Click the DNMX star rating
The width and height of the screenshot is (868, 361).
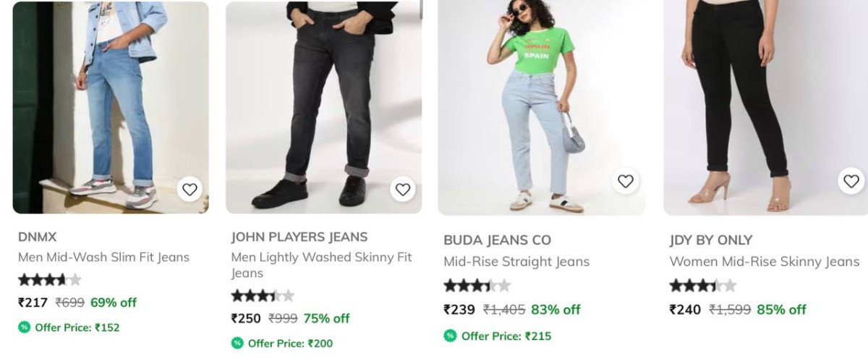[x=49, y=280]
